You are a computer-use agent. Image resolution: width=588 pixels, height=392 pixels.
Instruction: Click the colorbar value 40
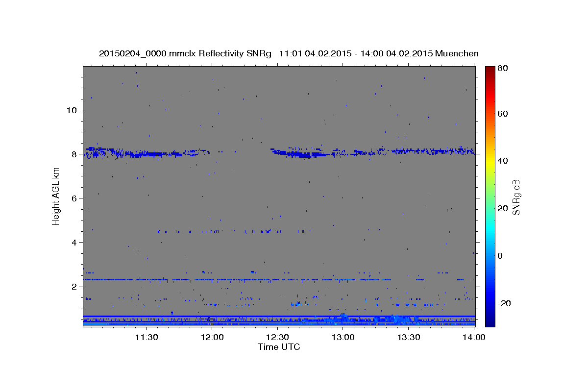503,161
